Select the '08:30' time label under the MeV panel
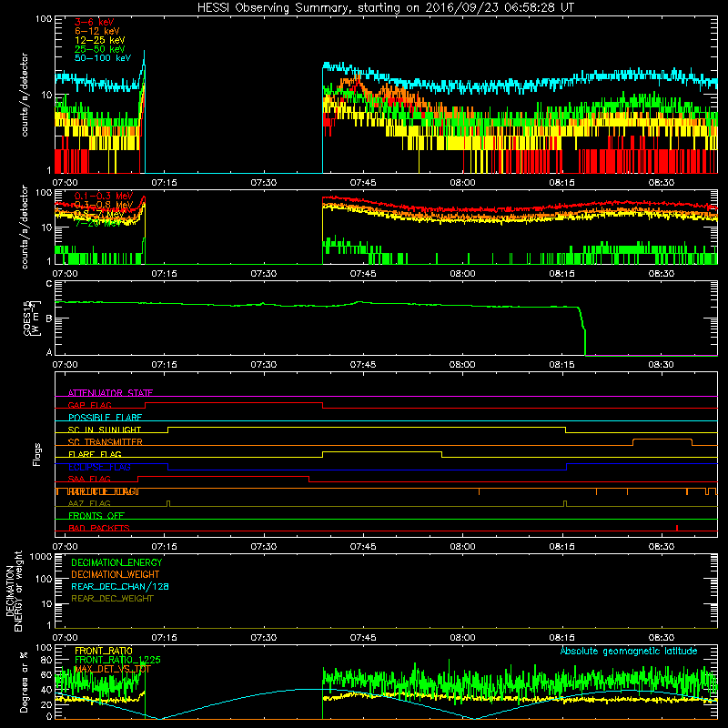The image size is (728, 728). pyautogui.click(x=662, y=274)
